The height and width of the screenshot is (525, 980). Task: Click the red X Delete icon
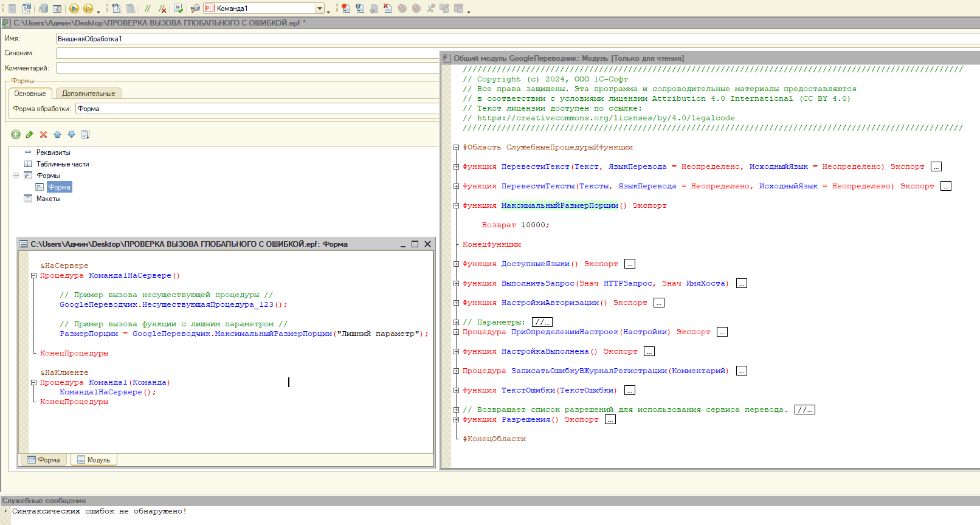pyautogui.click(x=43, y=134)
